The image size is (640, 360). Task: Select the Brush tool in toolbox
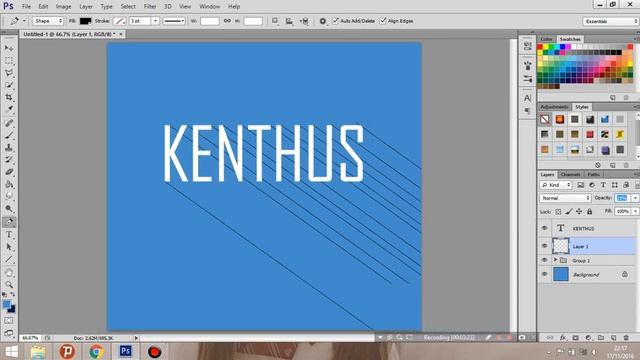9,135
